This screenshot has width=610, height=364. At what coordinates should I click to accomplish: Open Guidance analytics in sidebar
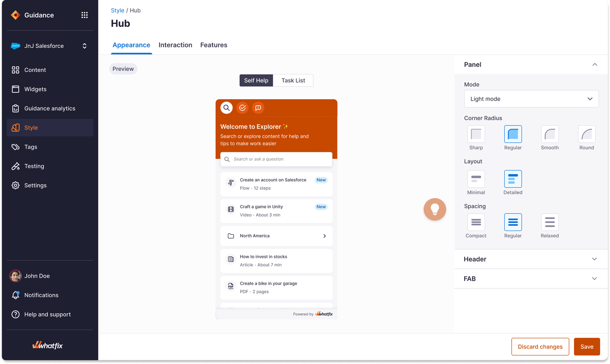[x=50, y=108]
